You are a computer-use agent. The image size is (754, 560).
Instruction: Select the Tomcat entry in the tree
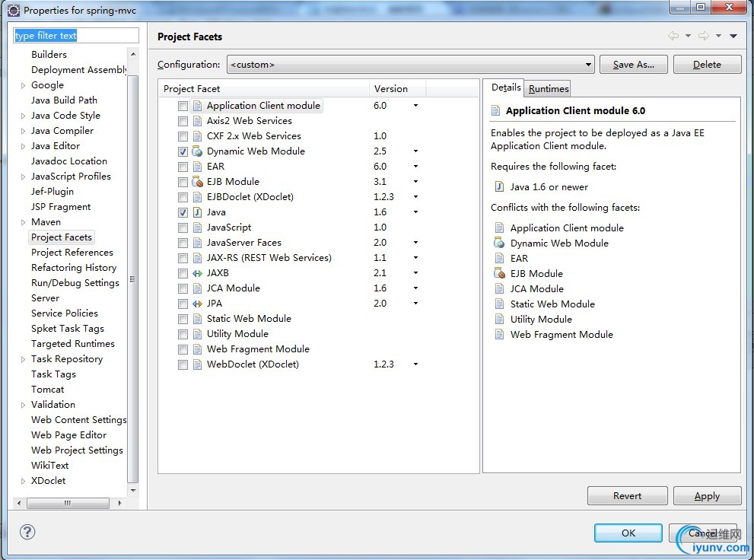[x=48, y=390]
